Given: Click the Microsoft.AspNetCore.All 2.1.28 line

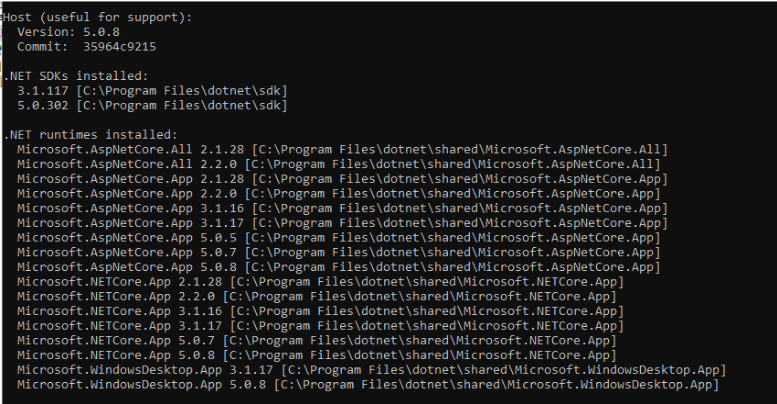Looking at the screenshot, I should click(342, 150).
